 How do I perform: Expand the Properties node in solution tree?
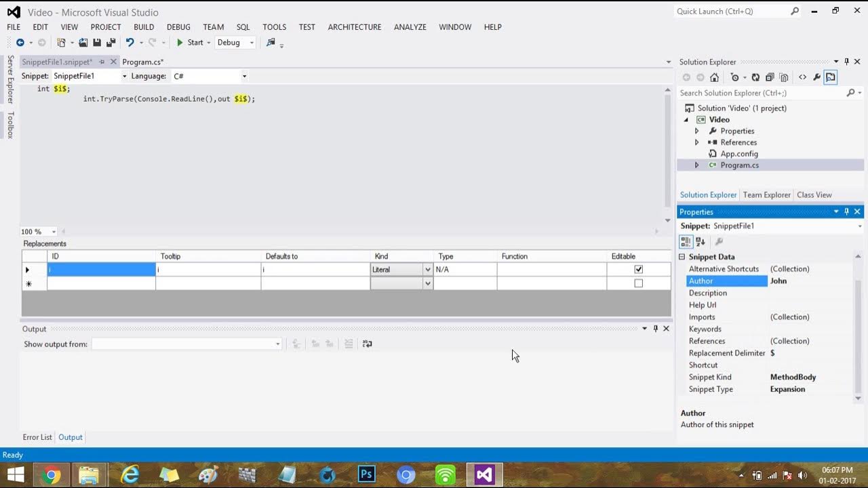pos(696,131)
